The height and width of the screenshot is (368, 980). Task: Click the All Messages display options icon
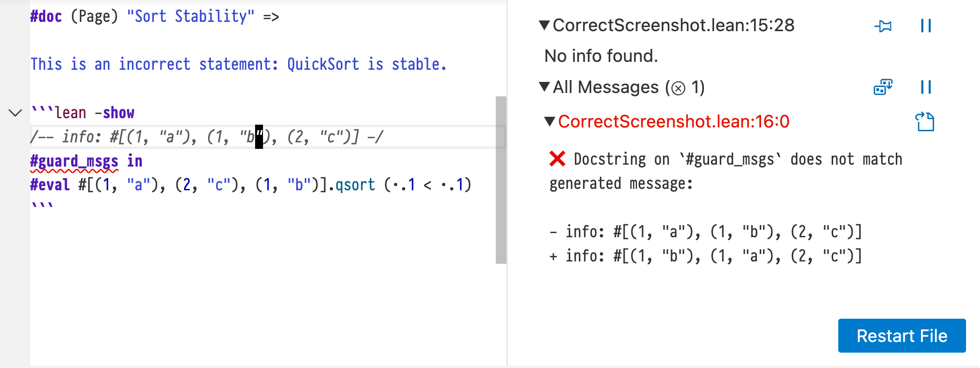tap(883, 87)
